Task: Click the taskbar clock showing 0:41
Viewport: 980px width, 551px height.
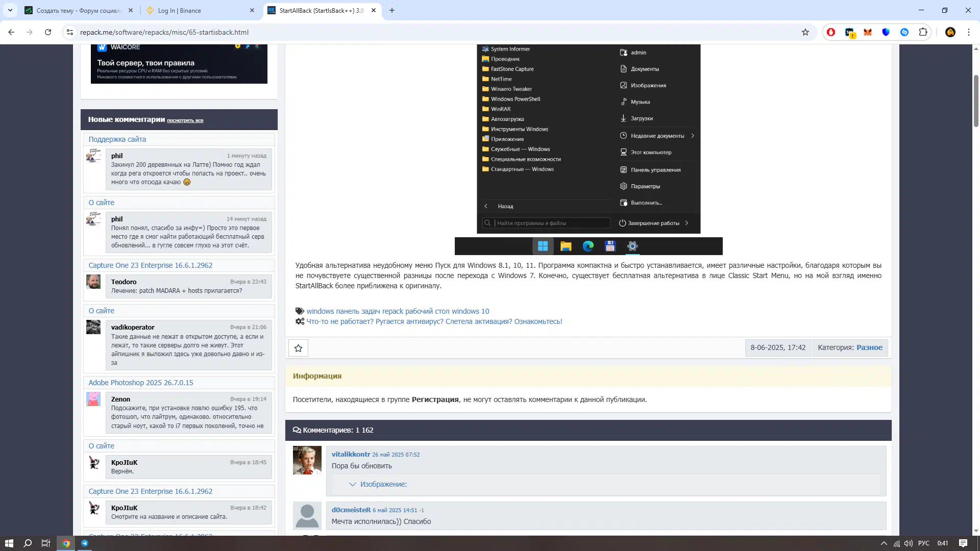Action: pos(943,543)
